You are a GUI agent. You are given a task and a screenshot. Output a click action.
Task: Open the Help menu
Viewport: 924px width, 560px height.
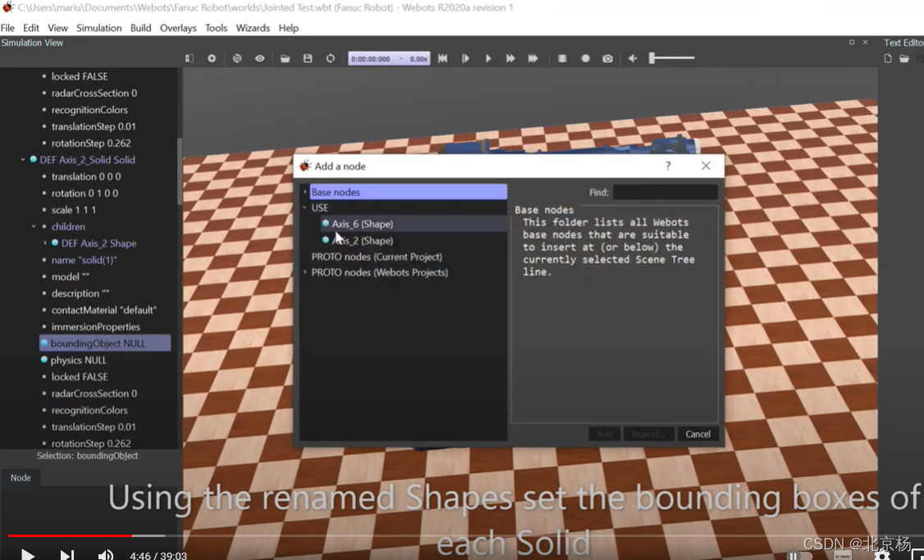point(289,28)
